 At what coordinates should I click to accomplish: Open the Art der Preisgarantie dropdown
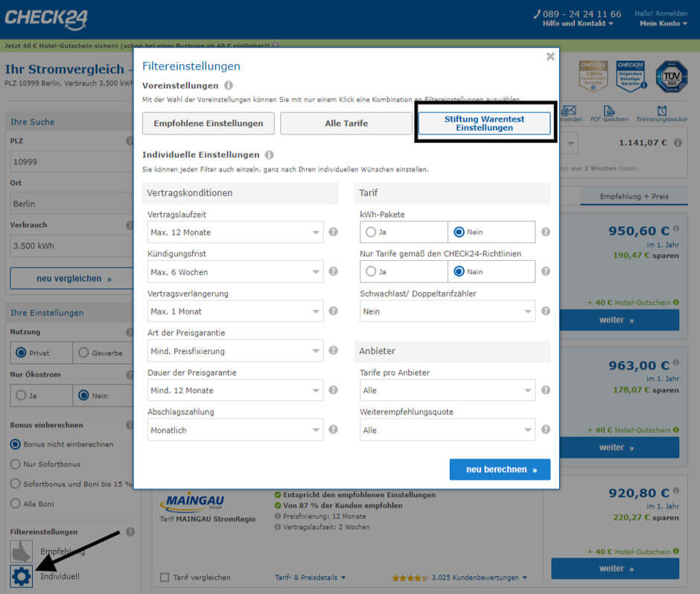click(235, 350)
